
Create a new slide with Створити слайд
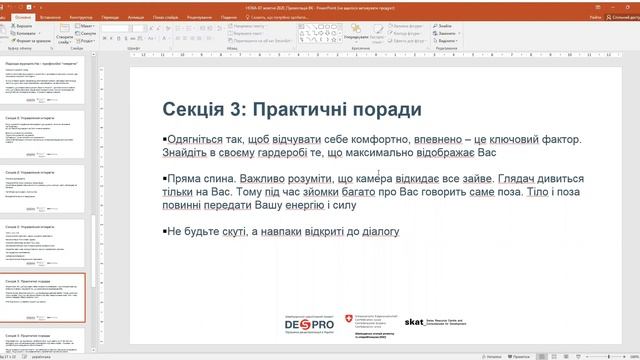click(64, 34)
